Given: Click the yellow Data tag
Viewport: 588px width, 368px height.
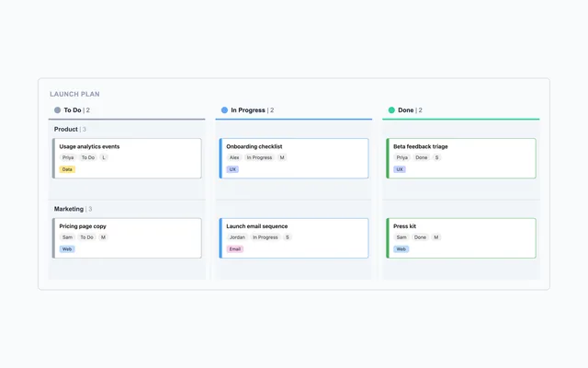Looking at the screenshot, I should [67, 169].
